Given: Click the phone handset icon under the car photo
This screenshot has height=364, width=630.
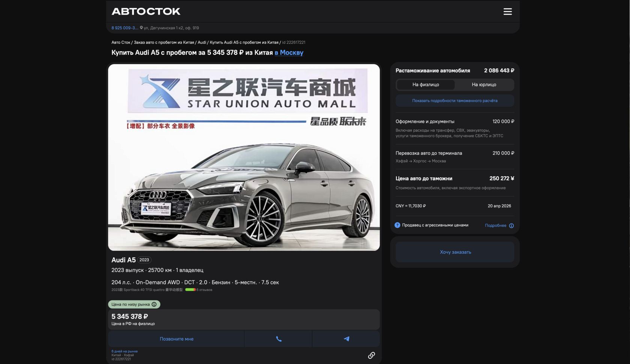Looking at the screenshot, I should point(278,339).
